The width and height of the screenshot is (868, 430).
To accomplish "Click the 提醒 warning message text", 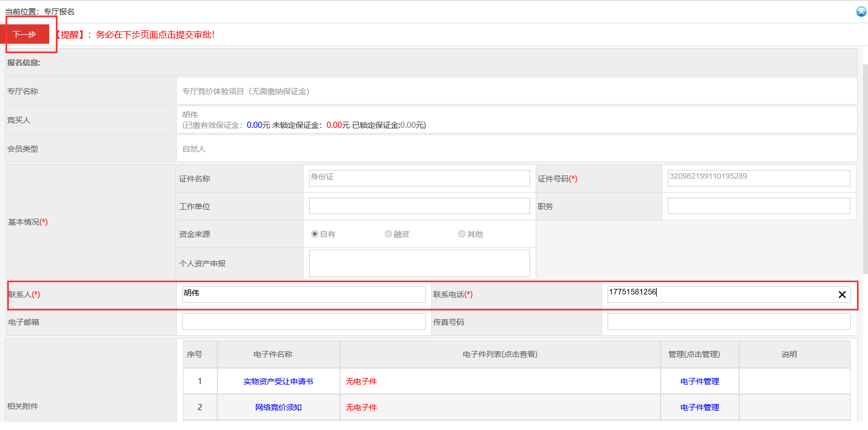I will (134, 34).
